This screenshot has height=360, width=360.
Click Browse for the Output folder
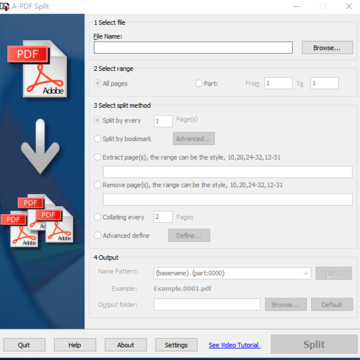[286, 304]
